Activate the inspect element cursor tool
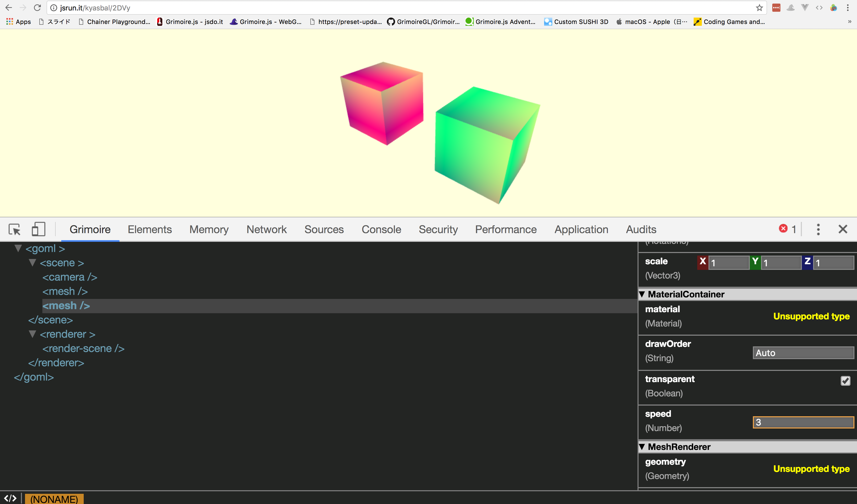 [15, 229]
